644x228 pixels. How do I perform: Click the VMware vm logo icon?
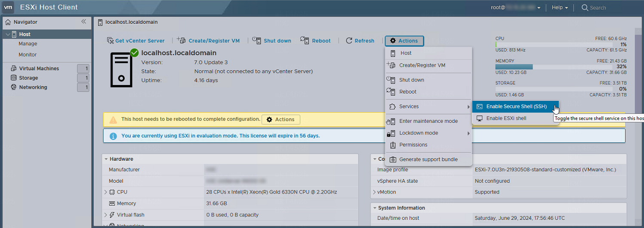[9, 7]
